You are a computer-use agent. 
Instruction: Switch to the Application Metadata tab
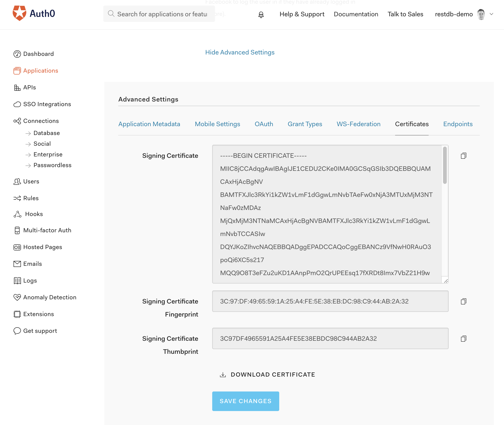point(149,124)
